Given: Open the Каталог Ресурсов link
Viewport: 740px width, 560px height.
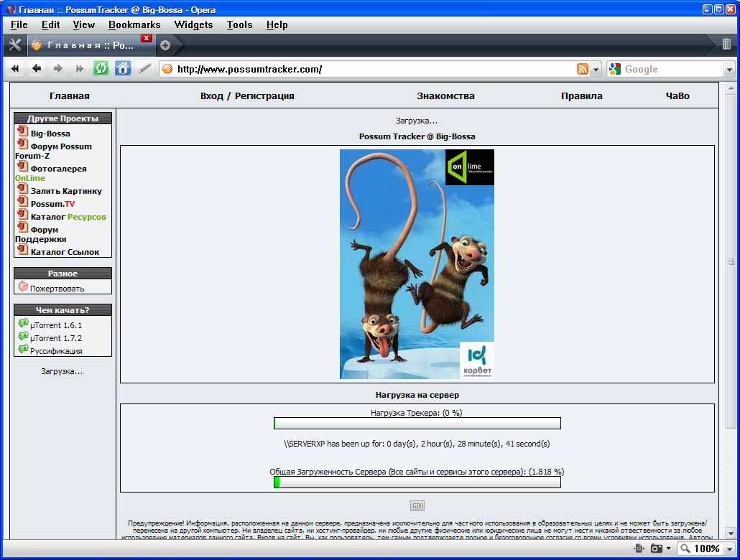Looking at the screenshot, I should coord(68,217).
